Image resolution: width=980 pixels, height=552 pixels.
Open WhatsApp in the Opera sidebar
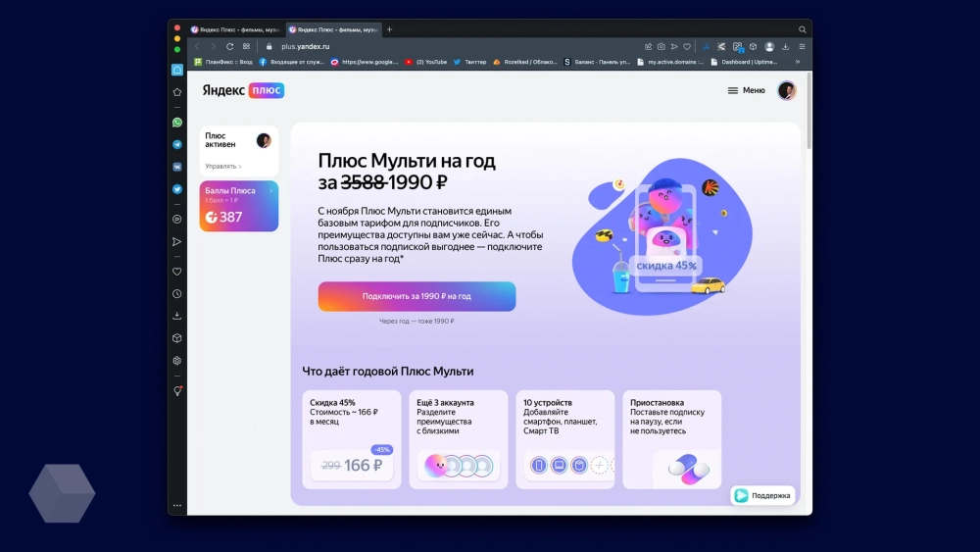click(x=177, y=123)
